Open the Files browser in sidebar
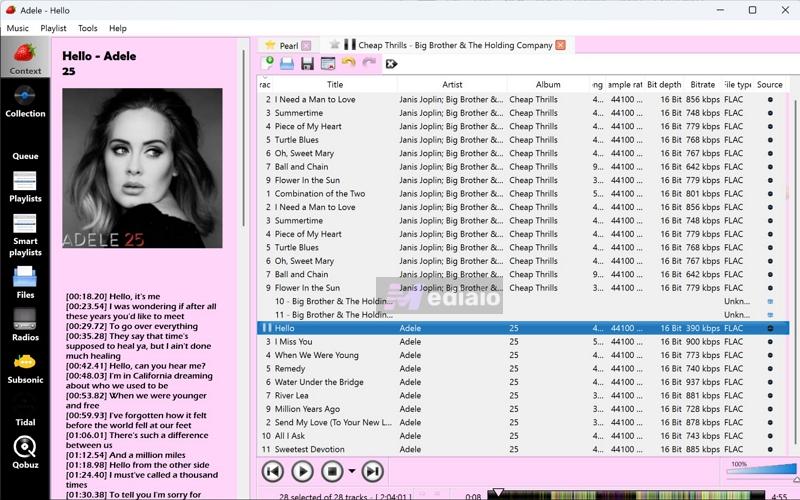 pyautogui.click(x=25, y=282)
